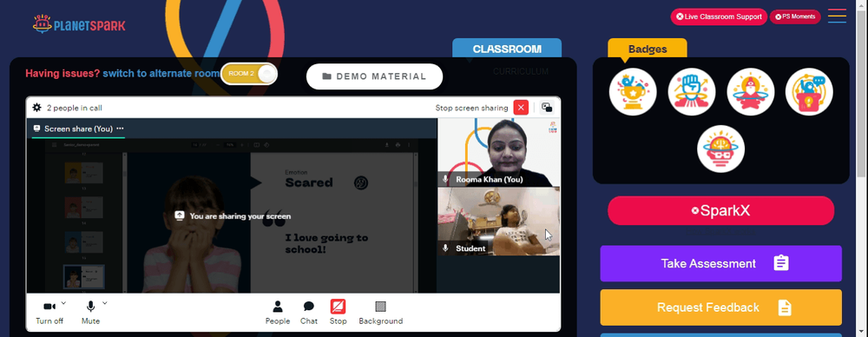Select the raised fist badge
868x337 pixels.
point(692,92)
